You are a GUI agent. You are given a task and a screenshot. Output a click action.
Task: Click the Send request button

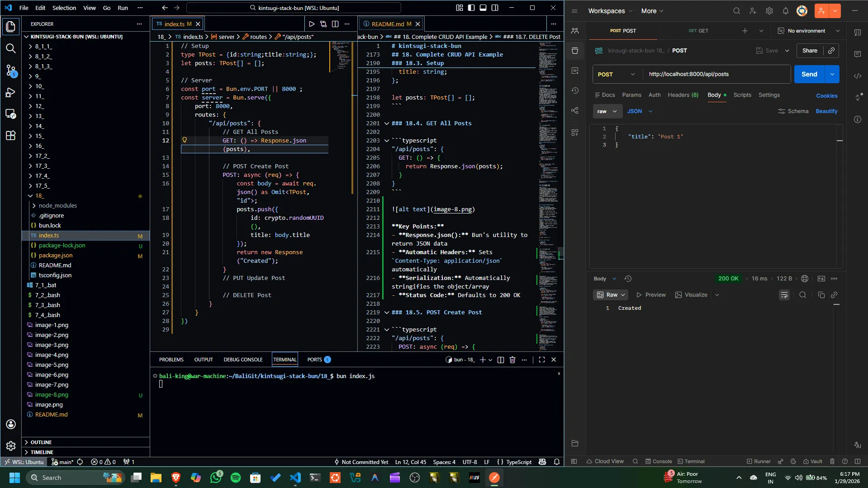pyautogui.click(x=809, y=74)
